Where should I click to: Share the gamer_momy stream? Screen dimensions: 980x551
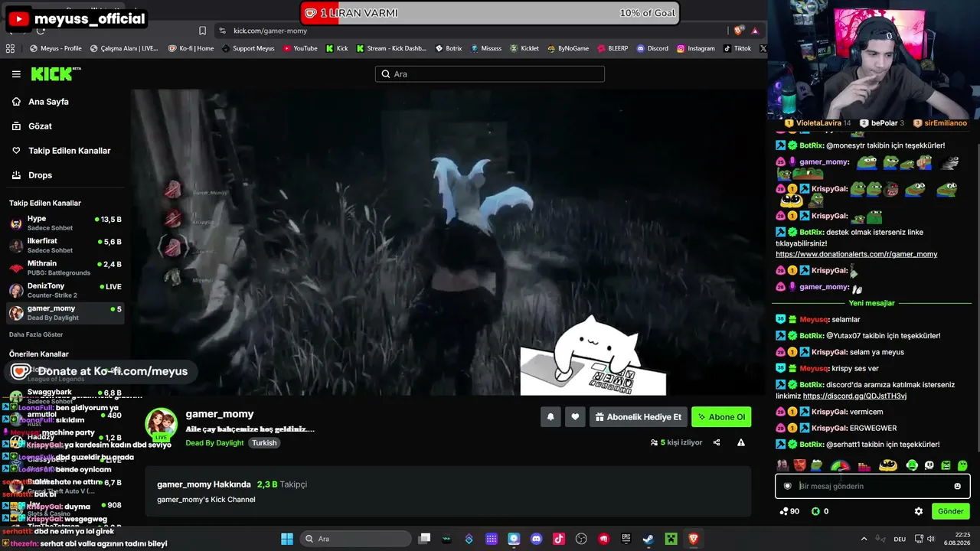pyautogui.click(x=717, y=442)
